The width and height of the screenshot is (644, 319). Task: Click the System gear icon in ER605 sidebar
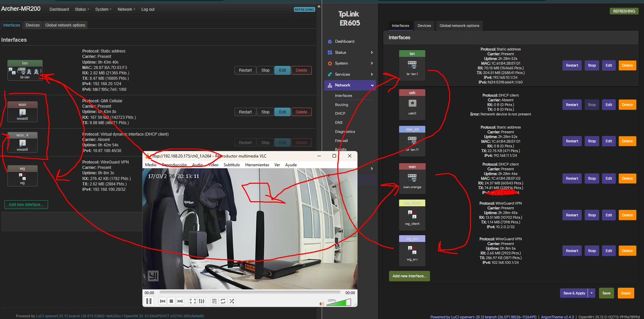(x=330, y=63)
